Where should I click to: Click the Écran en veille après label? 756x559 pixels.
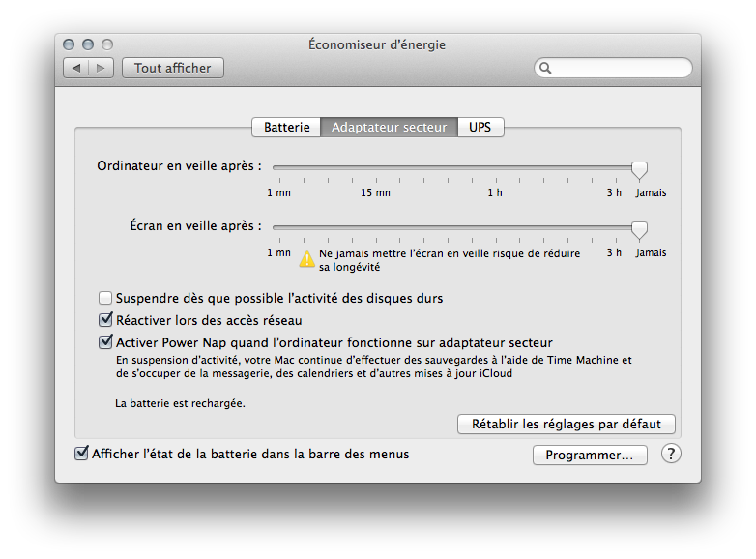pyautogui.click(x=195, y=225)
